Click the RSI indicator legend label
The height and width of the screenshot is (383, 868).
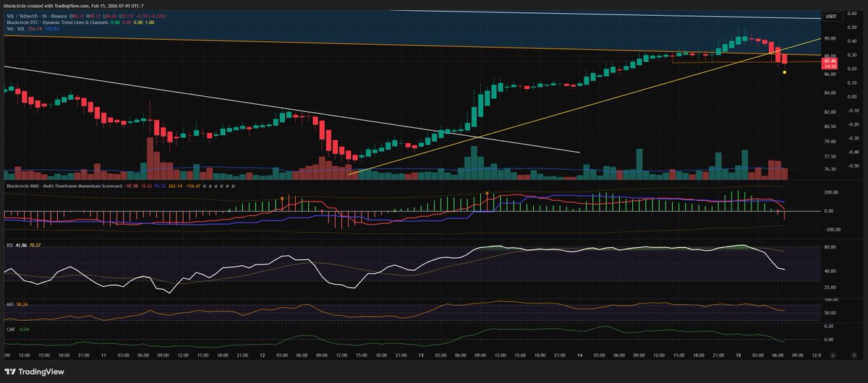tap(9, 245)
